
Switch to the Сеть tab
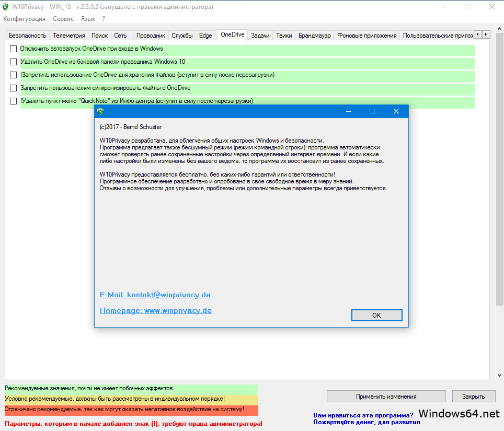tap(121, 36)
